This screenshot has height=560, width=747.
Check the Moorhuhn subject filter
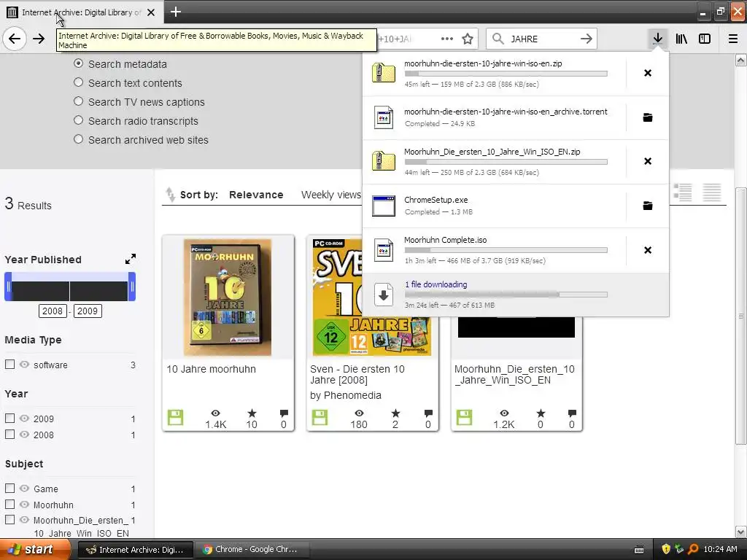9,505
